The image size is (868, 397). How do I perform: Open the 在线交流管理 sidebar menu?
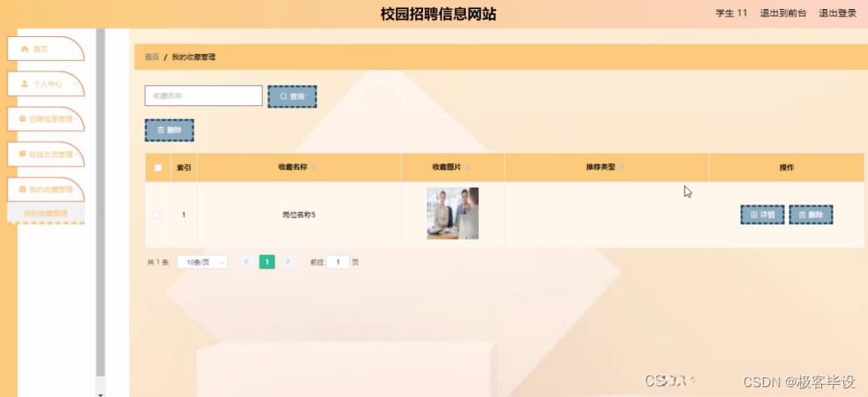pyautogui.click(x=45, y=153)
